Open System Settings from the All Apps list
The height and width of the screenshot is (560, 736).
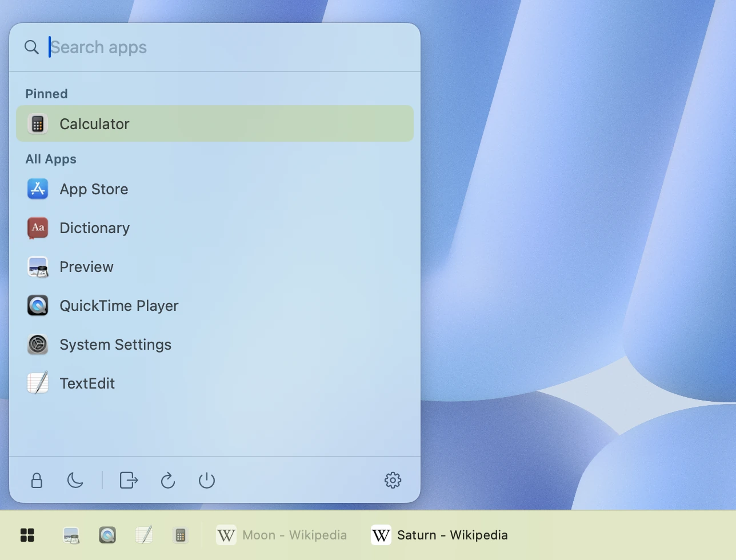pyautogui.click(x=215, y=344)
